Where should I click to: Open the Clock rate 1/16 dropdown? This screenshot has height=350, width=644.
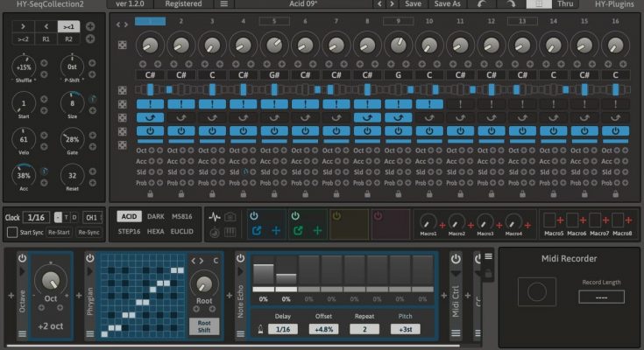37,217
